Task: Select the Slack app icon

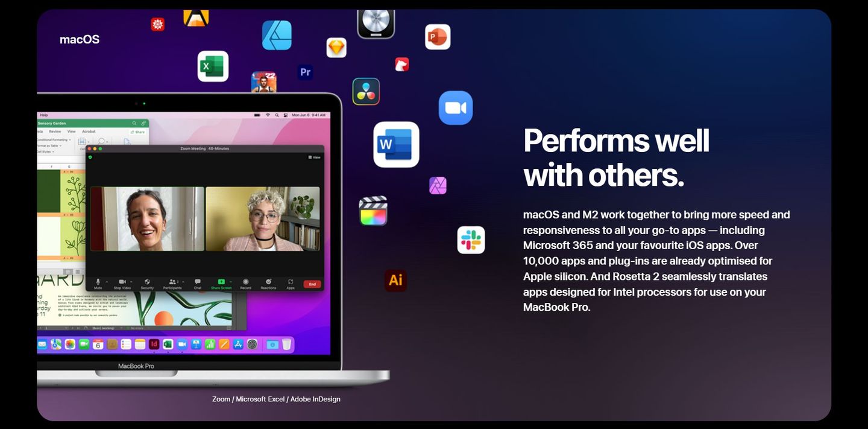Action: tap(471, 240)
